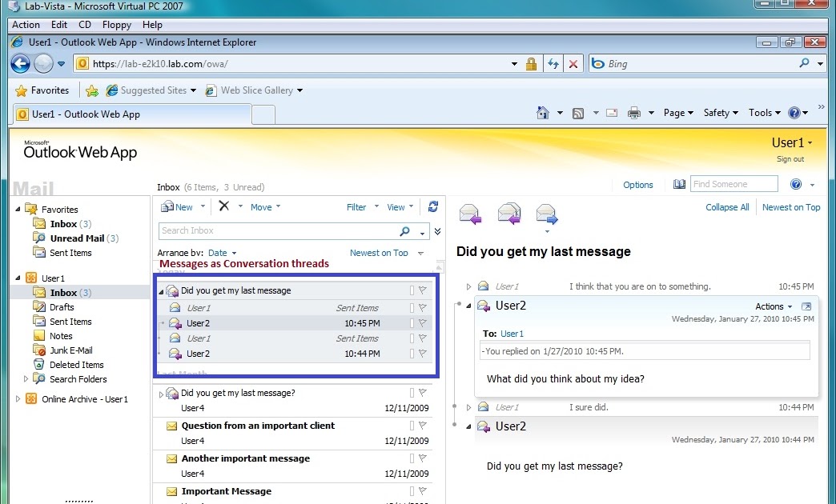Viewport: 836px width, 504px height.
Task: Click New message button
Action: click(x=177, y=207)
